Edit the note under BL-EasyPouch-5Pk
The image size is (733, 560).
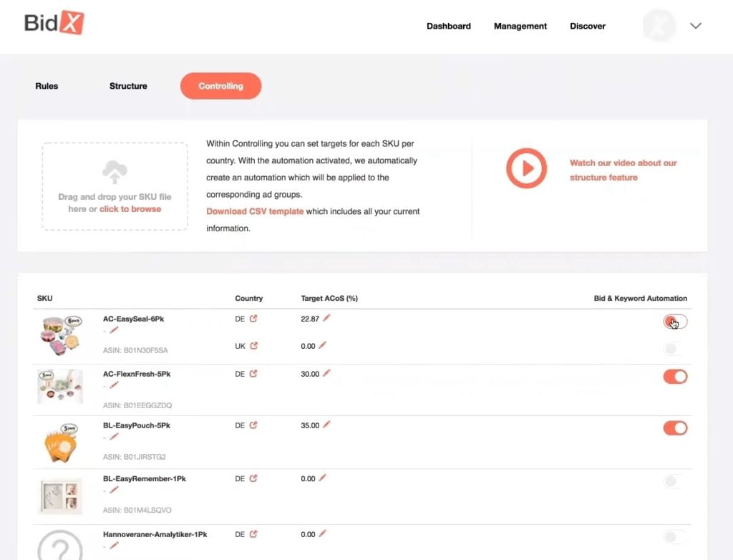[114, 437]
